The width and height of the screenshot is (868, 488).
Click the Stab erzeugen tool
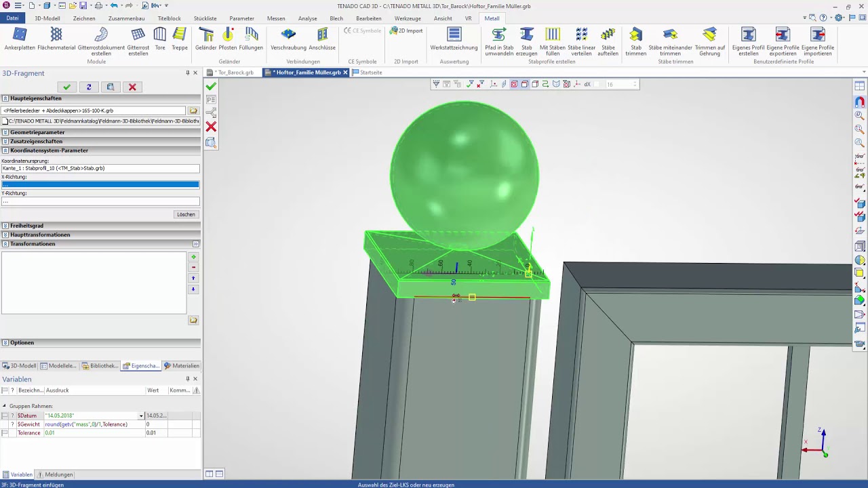(527, 41)
